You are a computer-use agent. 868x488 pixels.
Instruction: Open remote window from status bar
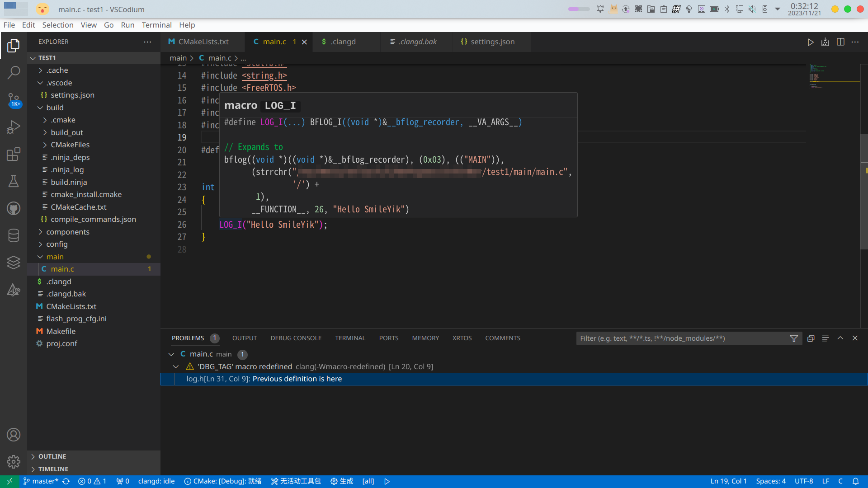[9, 482]
